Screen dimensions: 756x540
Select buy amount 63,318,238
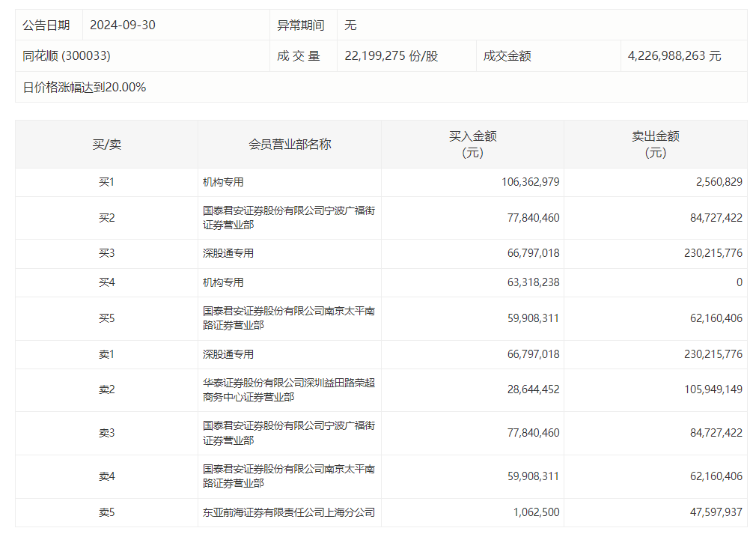pos(533,282)
